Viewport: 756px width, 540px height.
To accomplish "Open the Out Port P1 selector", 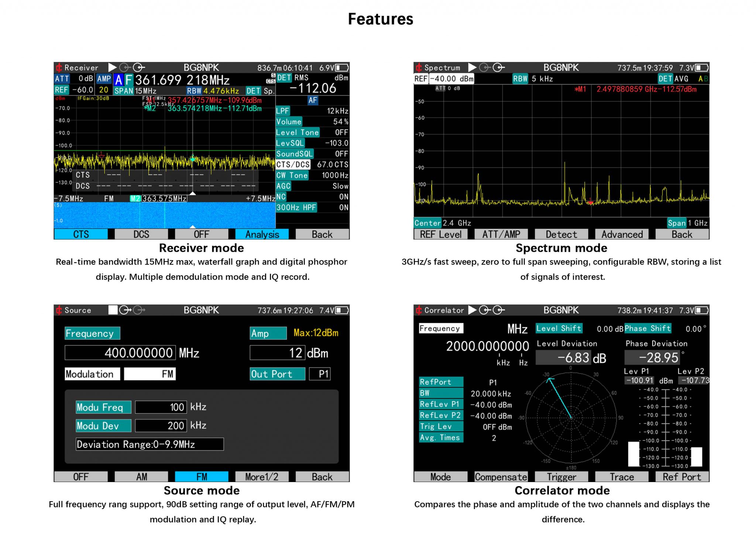I will (x=320, y=374).
